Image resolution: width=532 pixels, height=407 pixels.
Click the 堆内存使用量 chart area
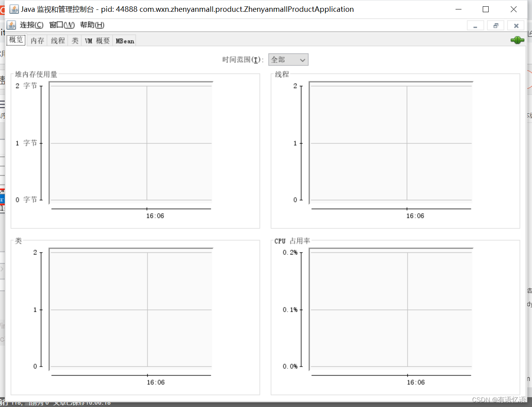[131, 143]
